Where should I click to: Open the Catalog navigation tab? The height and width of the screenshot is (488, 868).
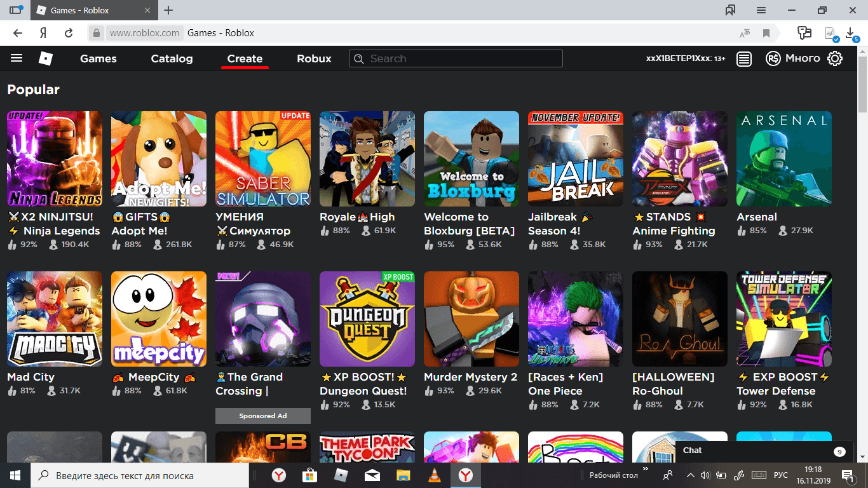(x=172, y=58)
